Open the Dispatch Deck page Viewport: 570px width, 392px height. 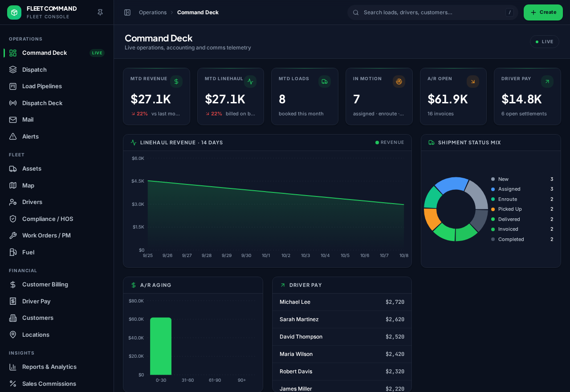[x=57, y=103]
